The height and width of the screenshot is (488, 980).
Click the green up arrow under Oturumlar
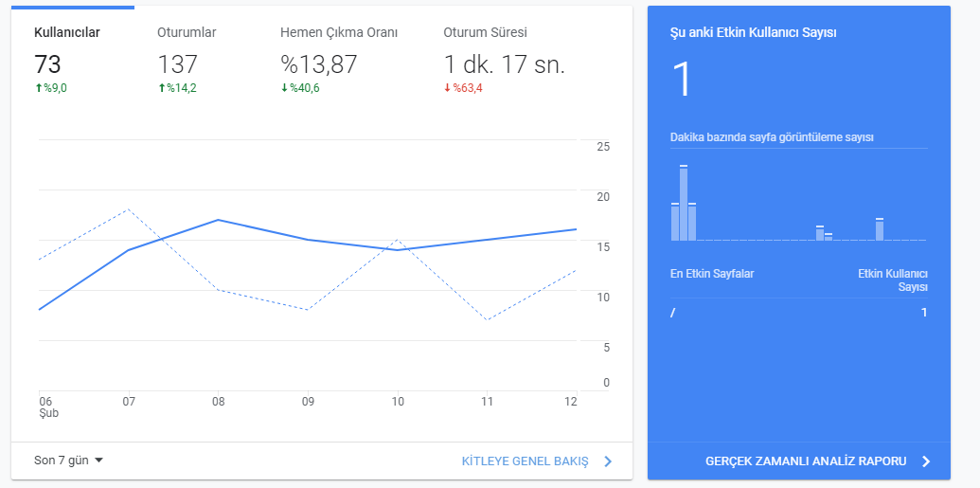[x=161, y=88]
